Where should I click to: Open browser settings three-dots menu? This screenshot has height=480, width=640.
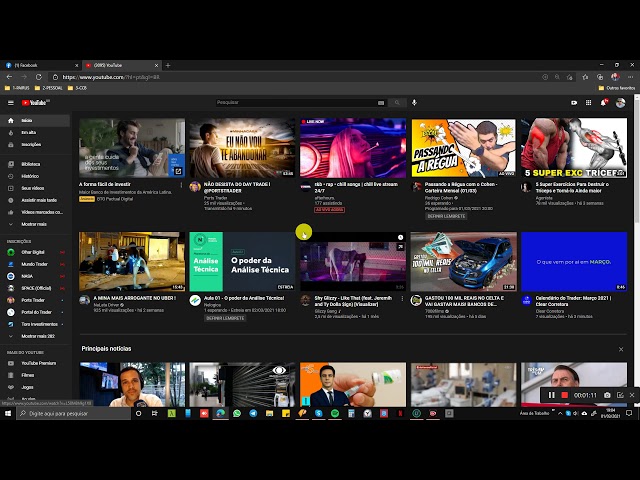click(631, 77)
